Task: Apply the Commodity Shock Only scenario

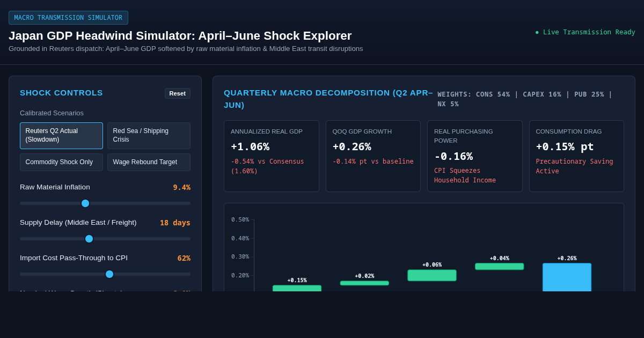Action: 61,162
